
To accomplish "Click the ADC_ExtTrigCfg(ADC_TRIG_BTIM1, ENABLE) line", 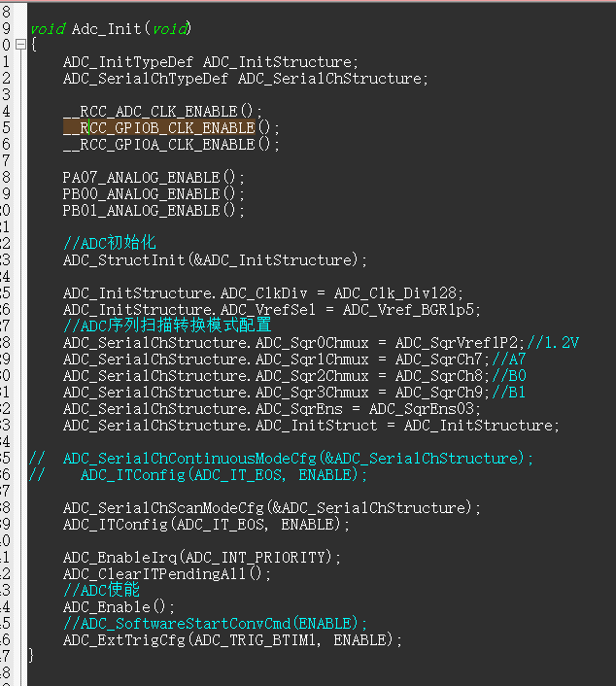I will click(232, 640).
